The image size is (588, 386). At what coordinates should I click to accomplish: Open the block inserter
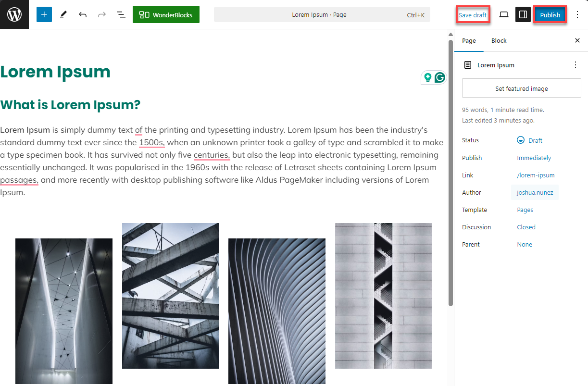44,14
